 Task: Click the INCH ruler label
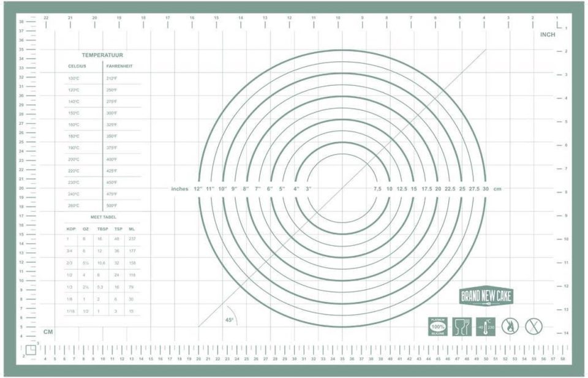pos(548,34)
